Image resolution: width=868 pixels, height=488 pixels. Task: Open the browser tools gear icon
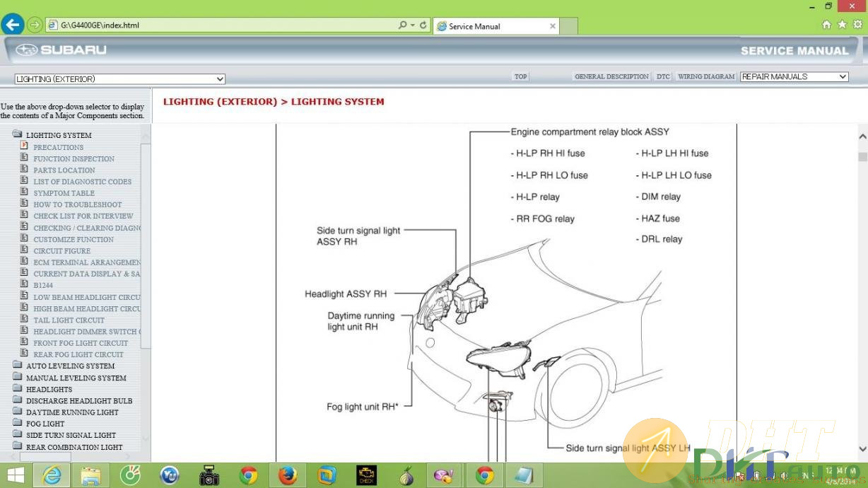click(x=857, y=24)
